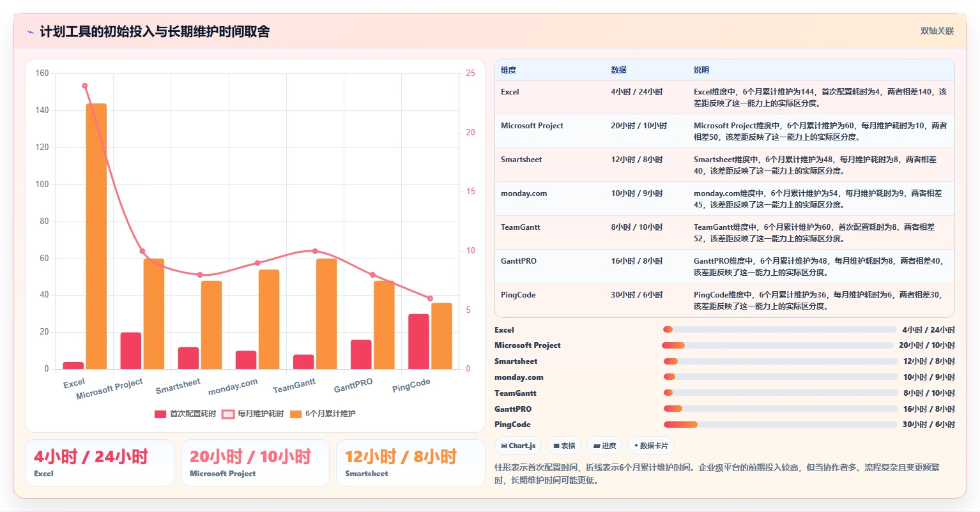Open the Excel 4小时 / 24小时 stat card
Viewport: 980px width, 512px height.
coord(100,463)
